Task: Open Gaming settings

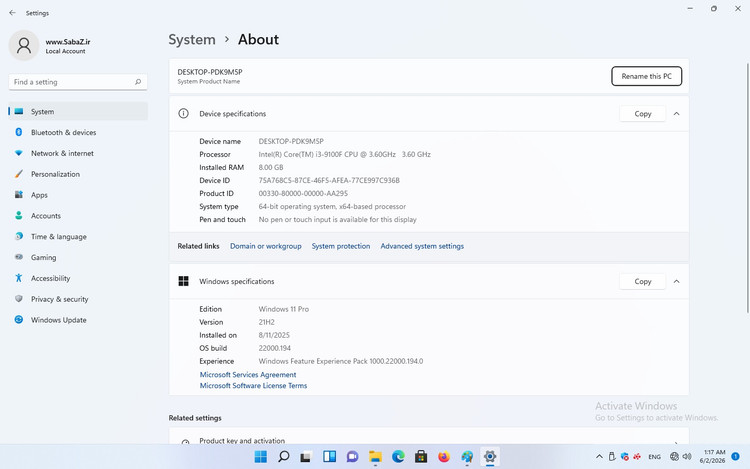Action: tap(78, 257)
